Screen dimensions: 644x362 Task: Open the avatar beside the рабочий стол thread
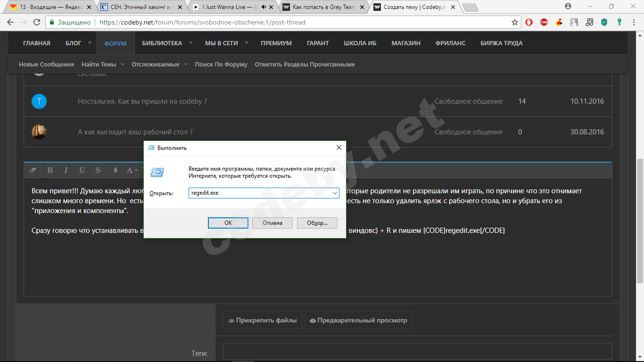point(39,132)
